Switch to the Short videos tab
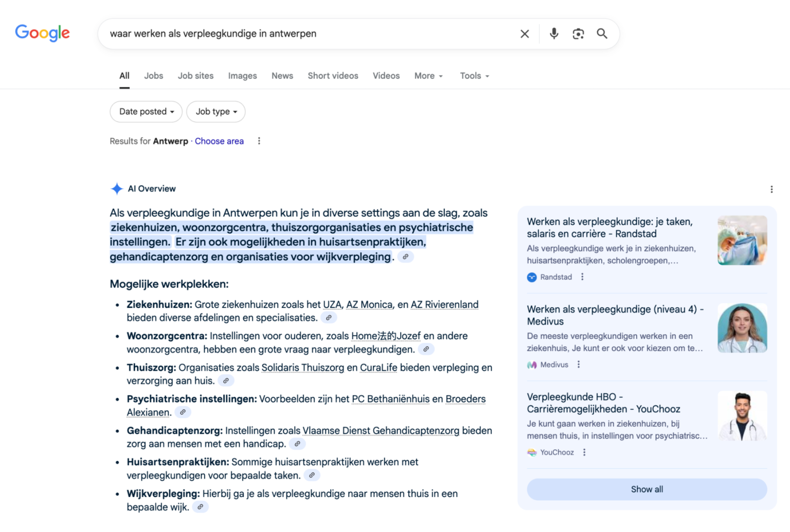This screenshot has height=532, width=790. (x=333, y=76)
